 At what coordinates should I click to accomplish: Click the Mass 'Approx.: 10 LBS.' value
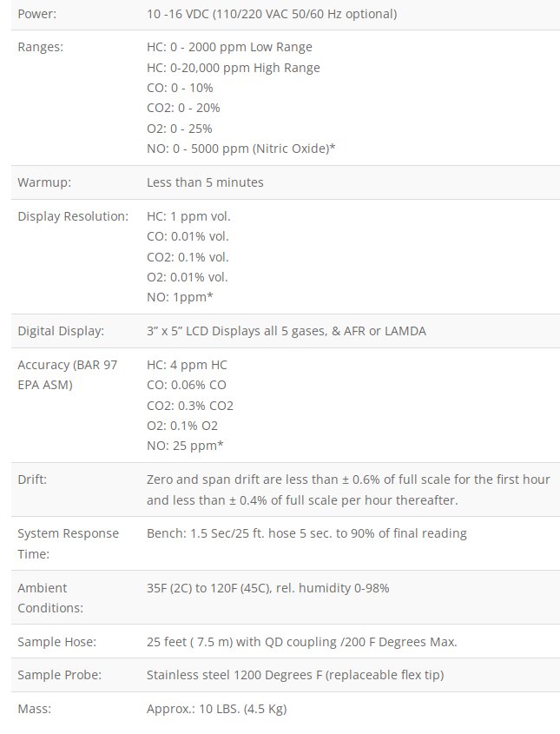tap(216, 709)
